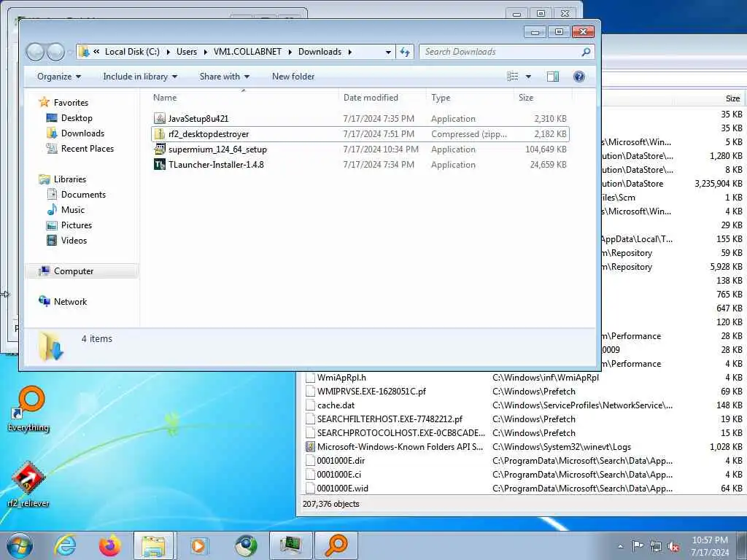Sort files by Name column header
This screenshot has height=560, width=747.
coord(244,98)
